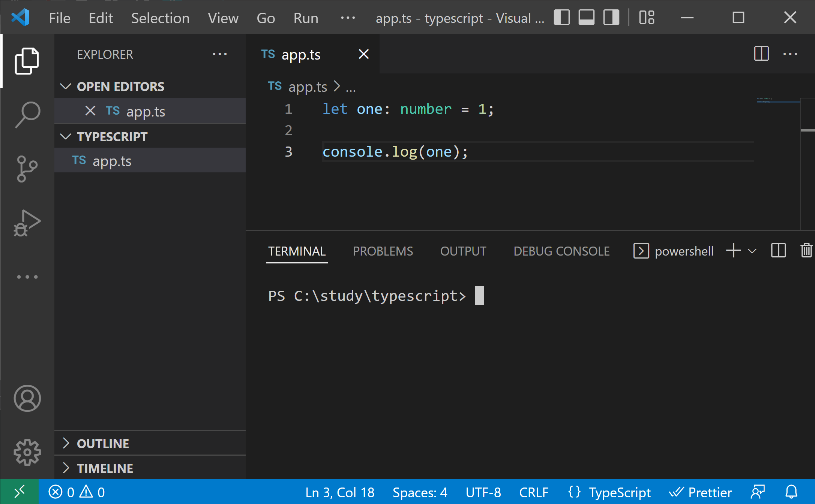Split the terminal panel
The width and height of the screenshot is (815, 504).
(778, 251)
